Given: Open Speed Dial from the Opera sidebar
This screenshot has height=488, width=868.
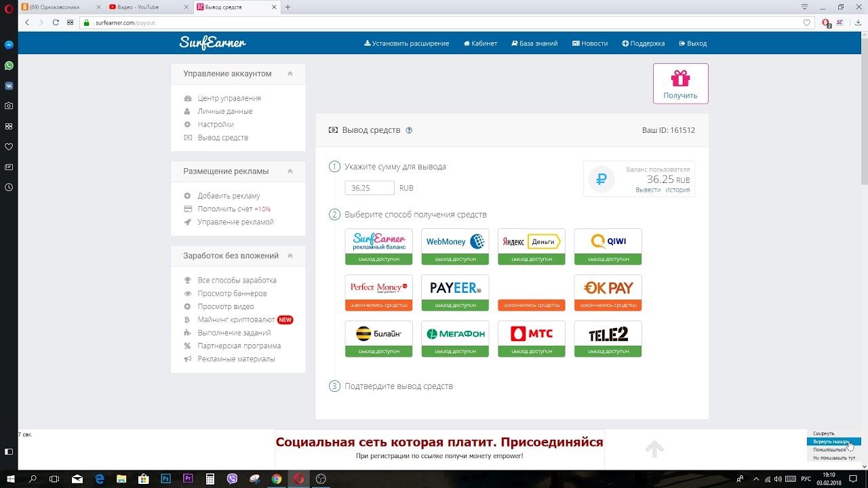Looking at the screenshot, I should tap(9, 126).
